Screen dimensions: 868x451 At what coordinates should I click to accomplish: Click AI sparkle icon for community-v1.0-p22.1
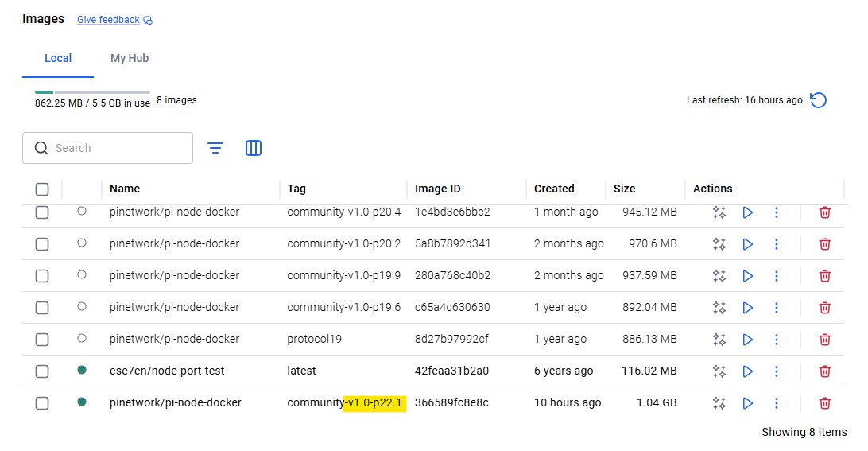point(719,403)
